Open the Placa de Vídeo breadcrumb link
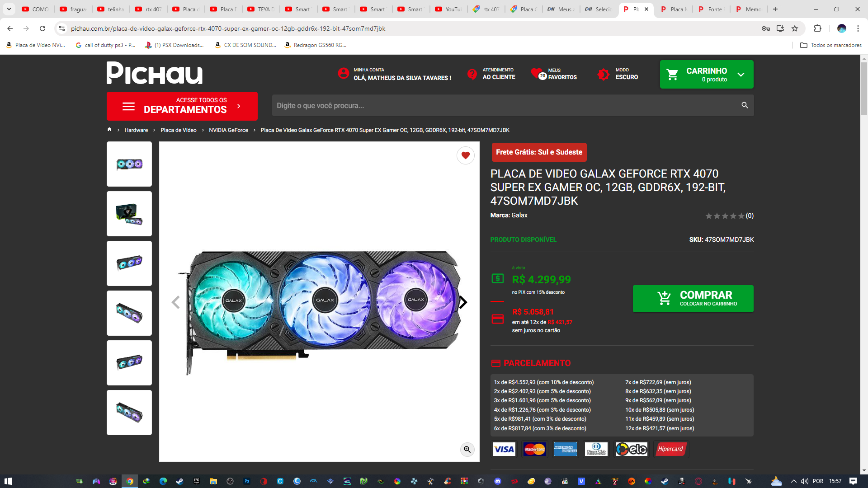868x488 pixels. coord(179,130)
